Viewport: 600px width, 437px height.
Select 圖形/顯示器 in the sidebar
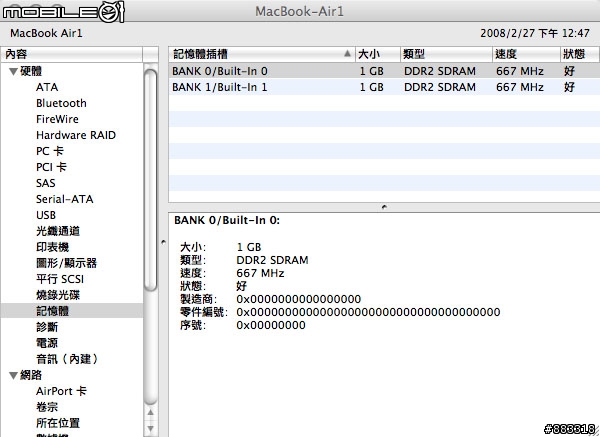67,263
